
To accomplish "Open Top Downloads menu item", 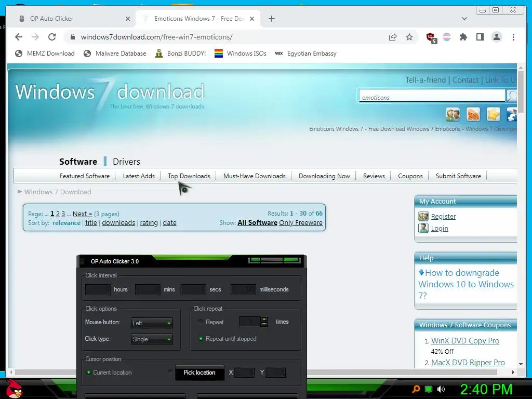I will click(x=189, y=176).
